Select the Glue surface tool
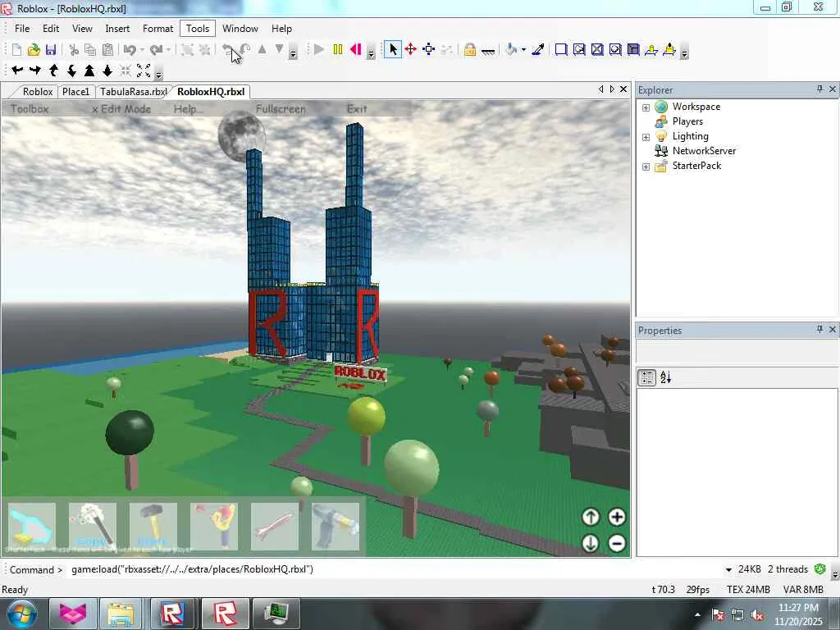840x630 pixels. pyautogui.click(x=579, y=50)
